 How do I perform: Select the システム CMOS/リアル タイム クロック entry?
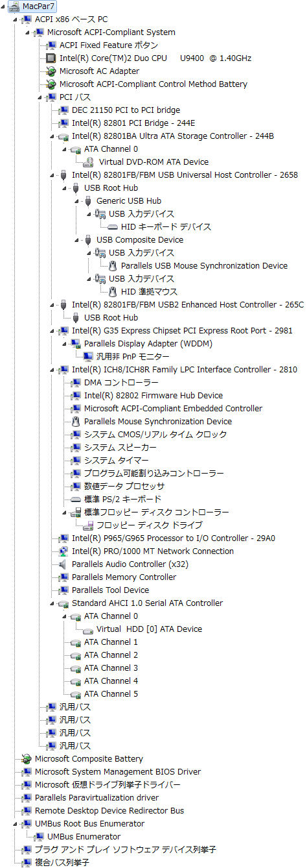click(x=155, y=435)
